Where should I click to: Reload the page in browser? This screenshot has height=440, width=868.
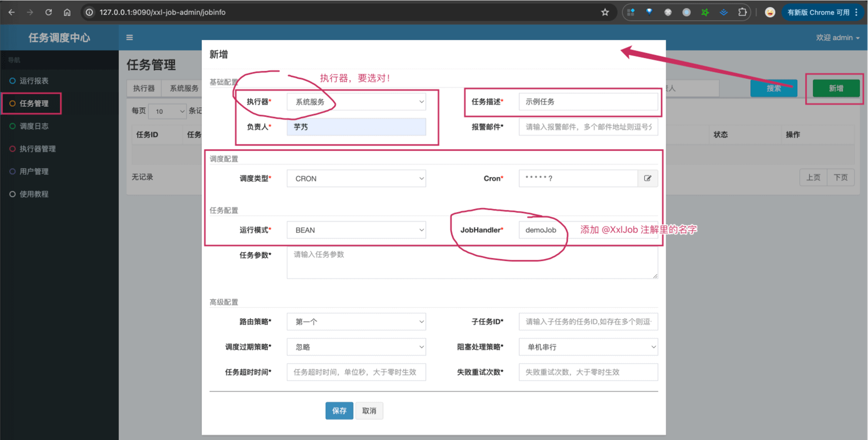49,12
